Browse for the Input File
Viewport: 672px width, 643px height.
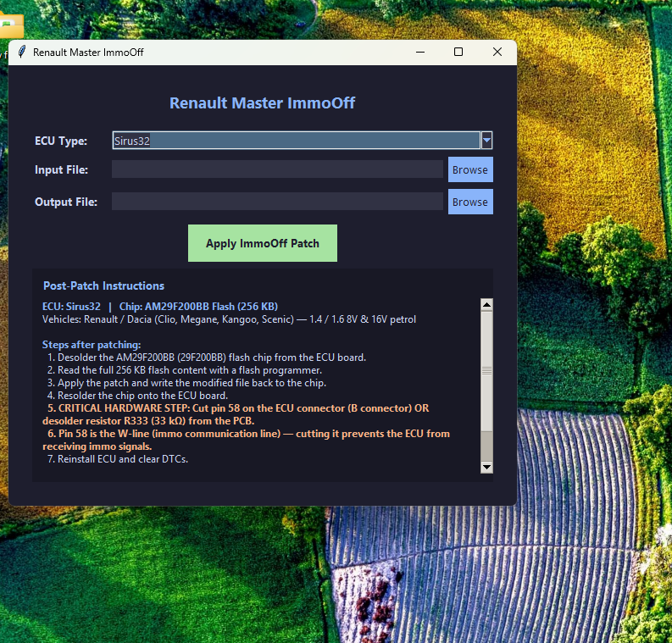[x=470, y=169]
